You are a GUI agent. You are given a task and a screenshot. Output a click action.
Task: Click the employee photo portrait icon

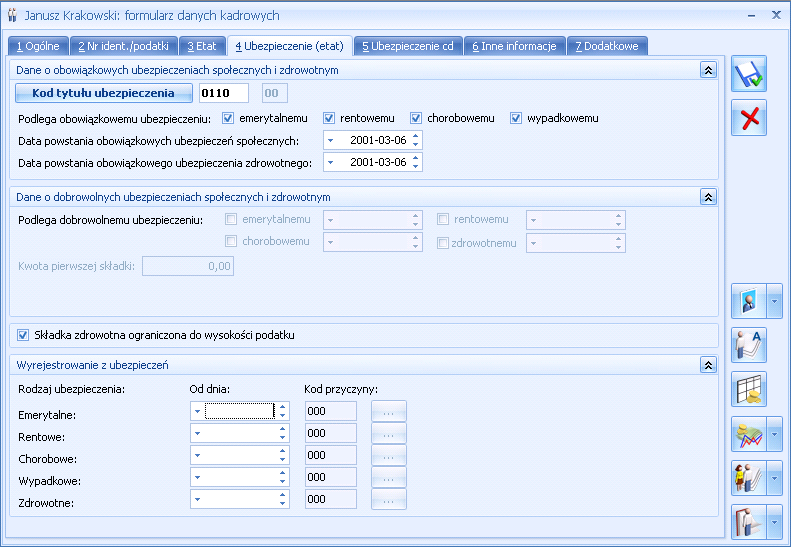[749, 301]
